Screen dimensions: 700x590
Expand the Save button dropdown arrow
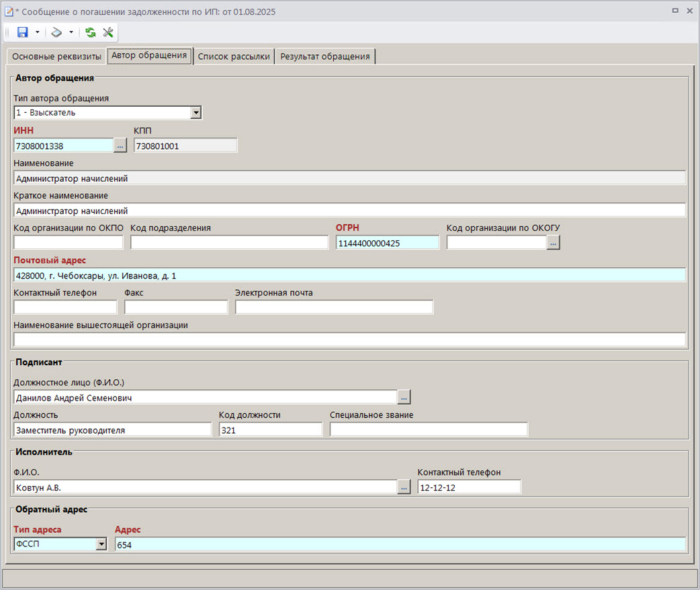(37, 32)
